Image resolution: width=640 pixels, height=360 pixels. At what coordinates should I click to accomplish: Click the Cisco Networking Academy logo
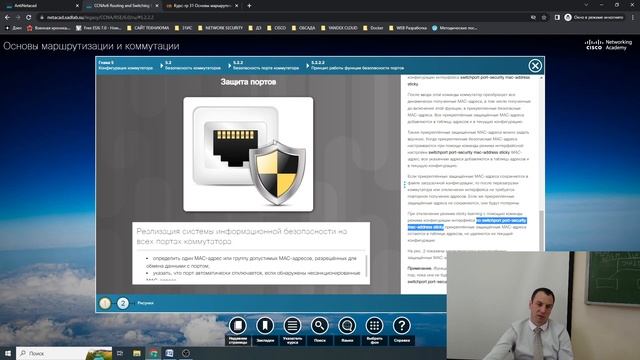click(608, 44)
